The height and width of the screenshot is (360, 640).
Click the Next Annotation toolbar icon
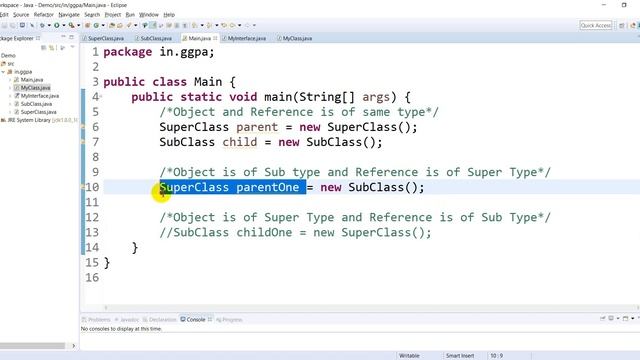tap(194, 25)
